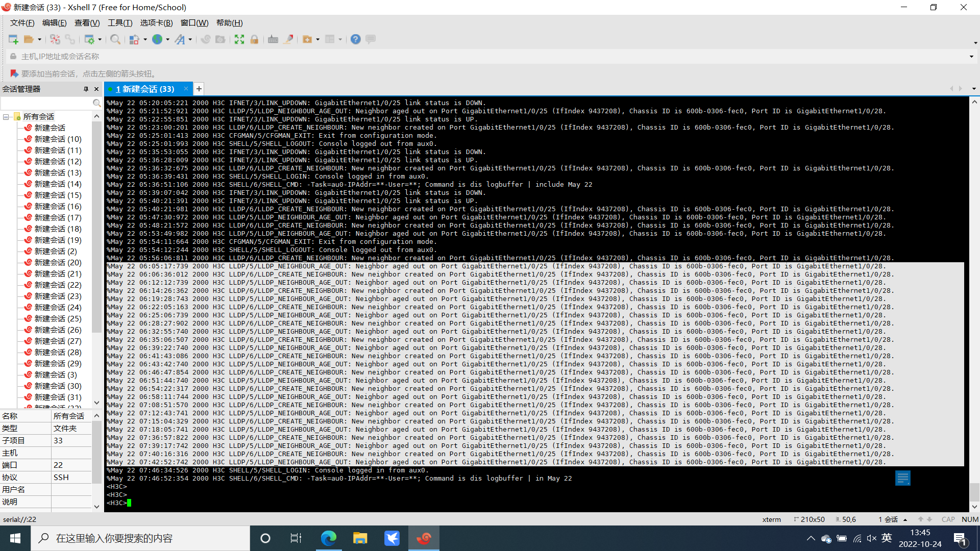This screenshot has height=551, width=980.
Task: Open the blue Help question-mark icon
Action: click(x=356, y=39)
